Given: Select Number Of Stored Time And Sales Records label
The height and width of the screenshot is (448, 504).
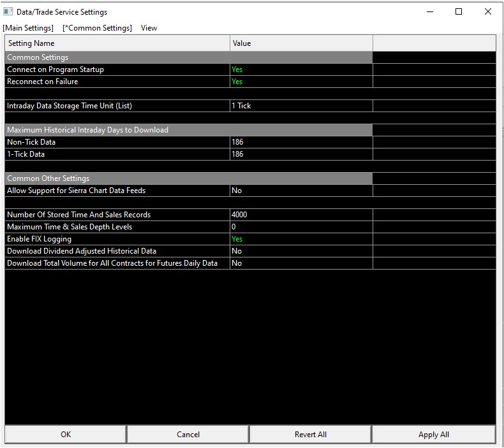Looking at the screenshot, I should tap(78, 215).
